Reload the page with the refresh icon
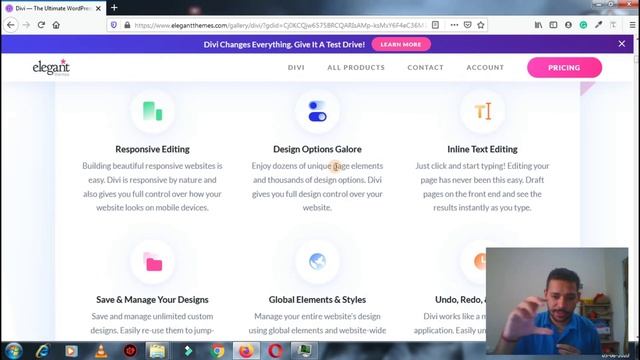This screenshot has height=360, width=640. click(x=41, y=25)
